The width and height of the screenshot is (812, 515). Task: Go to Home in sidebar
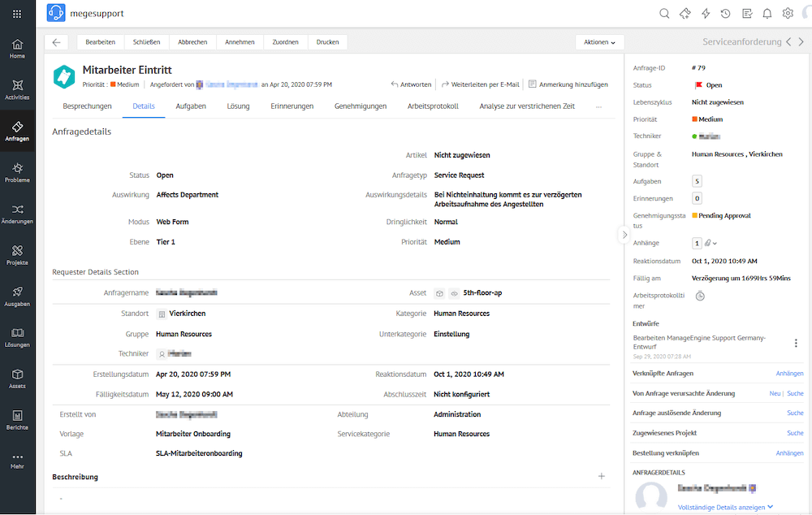[x=17, y=48]
